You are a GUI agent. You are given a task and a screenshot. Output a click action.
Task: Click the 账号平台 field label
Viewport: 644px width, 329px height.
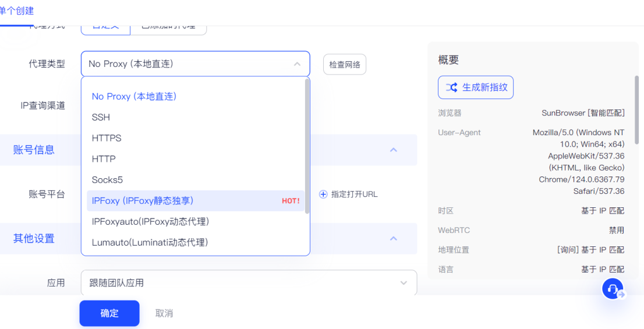[47, 194]
